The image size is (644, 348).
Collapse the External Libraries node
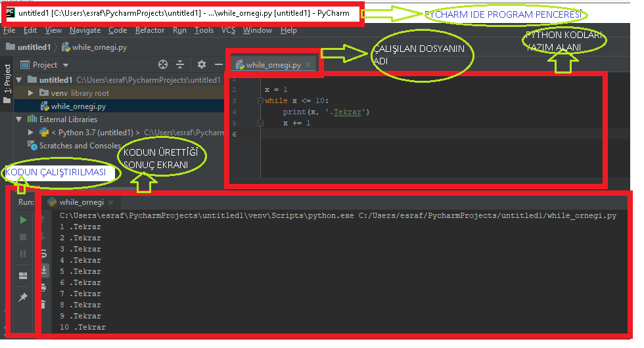19,120
